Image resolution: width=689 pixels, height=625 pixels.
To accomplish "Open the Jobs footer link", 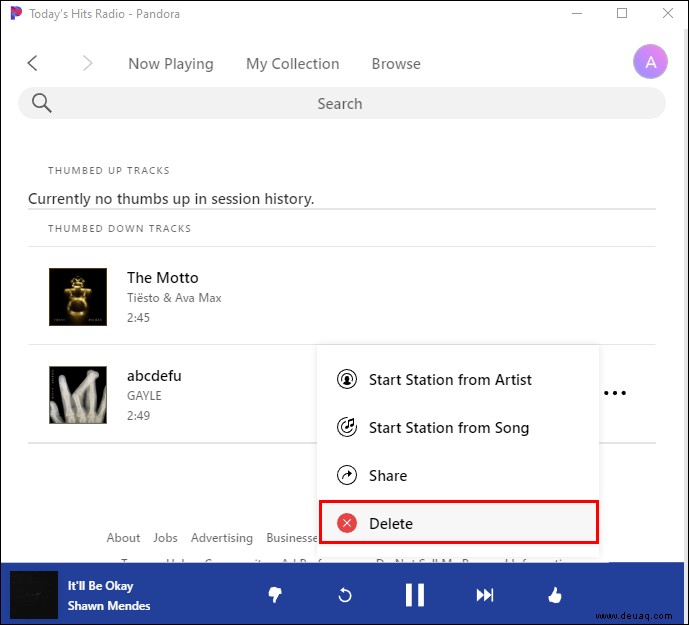I will tap(165, 538).
